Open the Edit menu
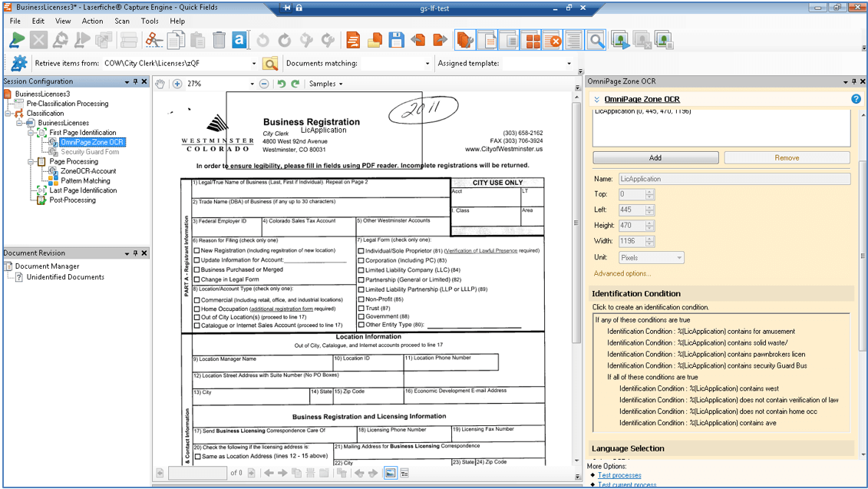The height and width of the screenshot is (489, 868). [38, 21]
